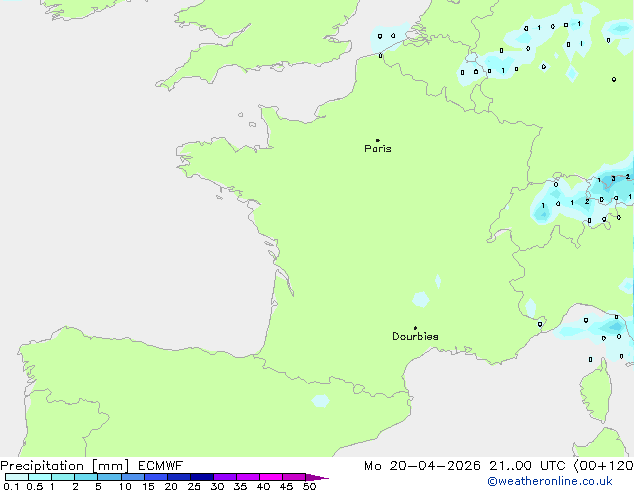Image resolution: width=634 pixels, height=490 pixels.
Task: Click the '21..00 UTC' forecast time
Action: [527, 466]
